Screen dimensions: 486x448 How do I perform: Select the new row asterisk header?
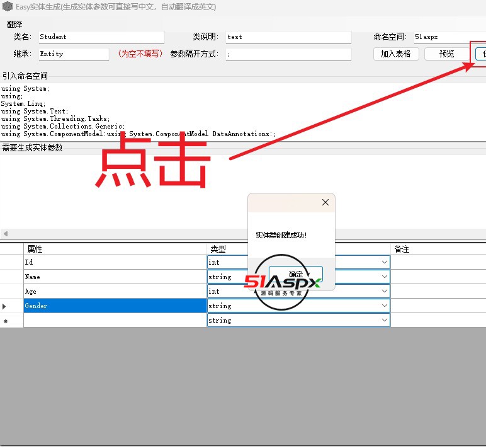[5, 321]
